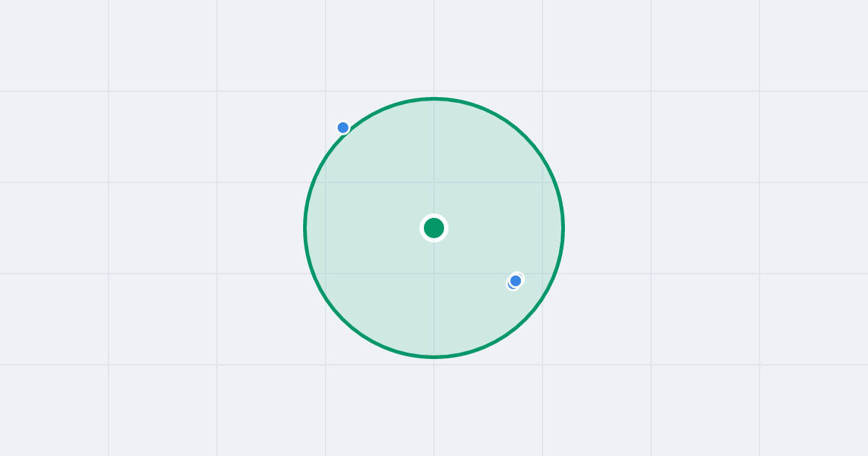868x456 pixels.
Task: Select the green center marker of the circle
Action: (434, 228)
